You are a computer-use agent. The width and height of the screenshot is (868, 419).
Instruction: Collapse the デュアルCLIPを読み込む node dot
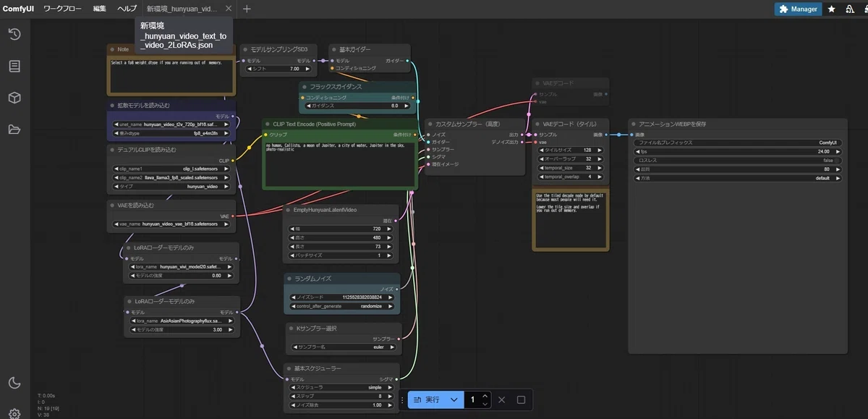pos(112,150)
